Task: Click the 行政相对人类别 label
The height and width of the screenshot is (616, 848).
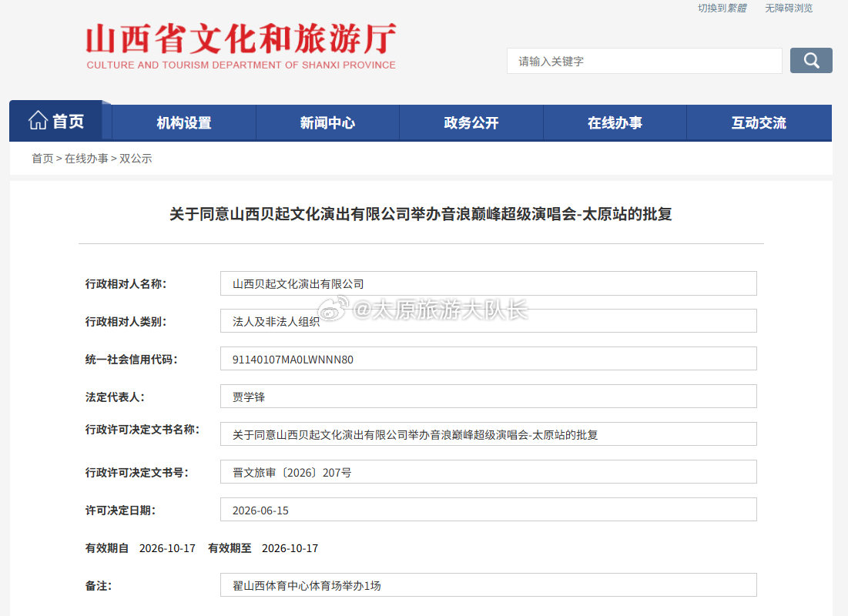Action: (x=126, y=322)
